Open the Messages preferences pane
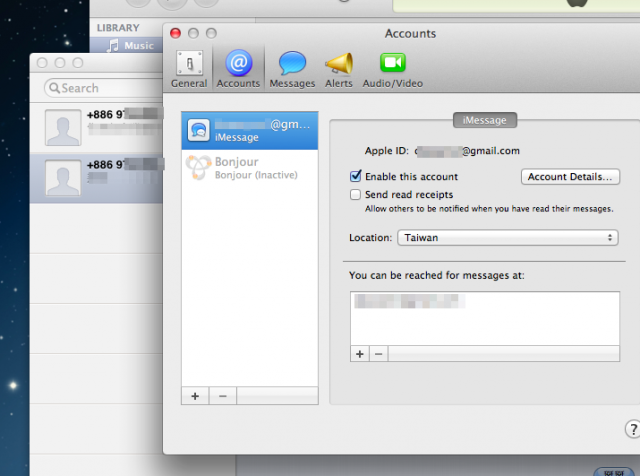The height and width of the screenshot is (476, 640). 292,69
